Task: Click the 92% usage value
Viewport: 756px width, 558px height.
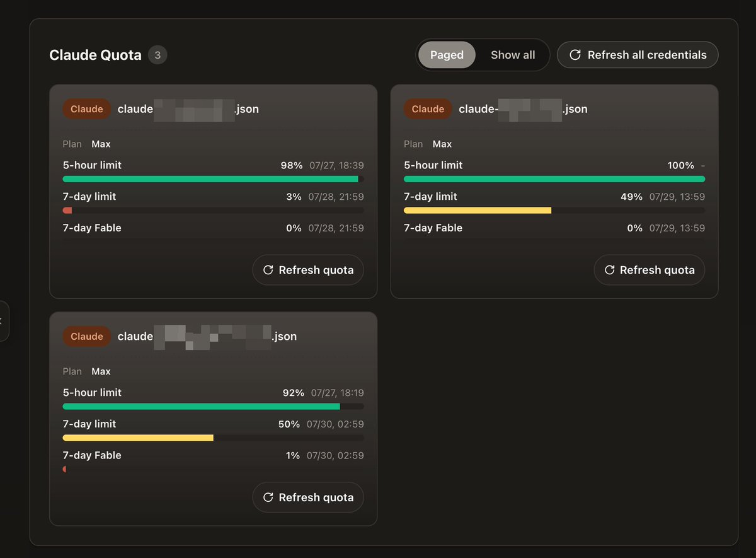Action: click(294, 393)
